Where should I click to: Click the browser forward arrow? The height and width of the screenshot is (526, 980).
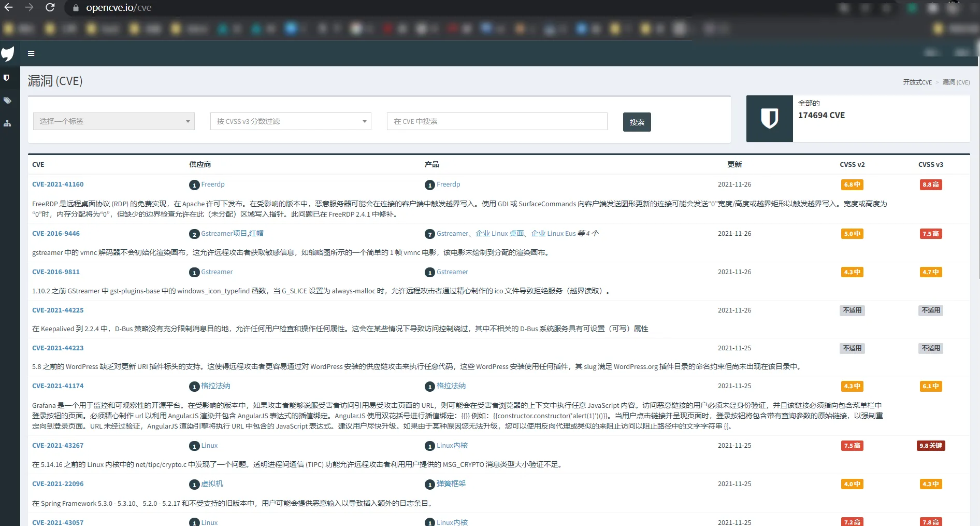[x=29, y=7]
